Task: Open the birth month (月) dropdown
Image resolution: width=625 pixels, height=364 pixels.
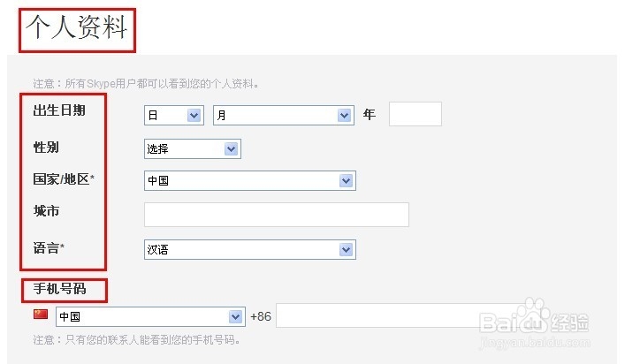Action: 283,115
